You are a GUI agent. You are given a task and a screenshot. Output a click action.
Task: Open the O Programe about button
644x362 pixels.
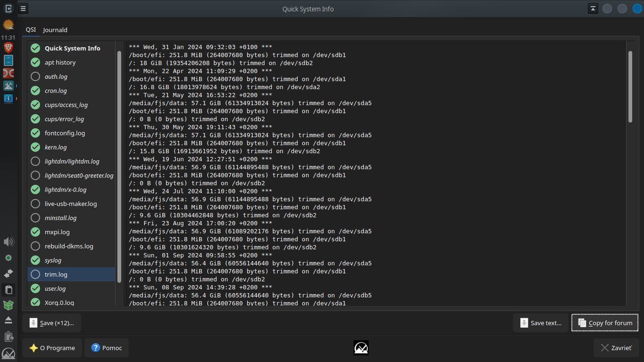click(52, 348)
